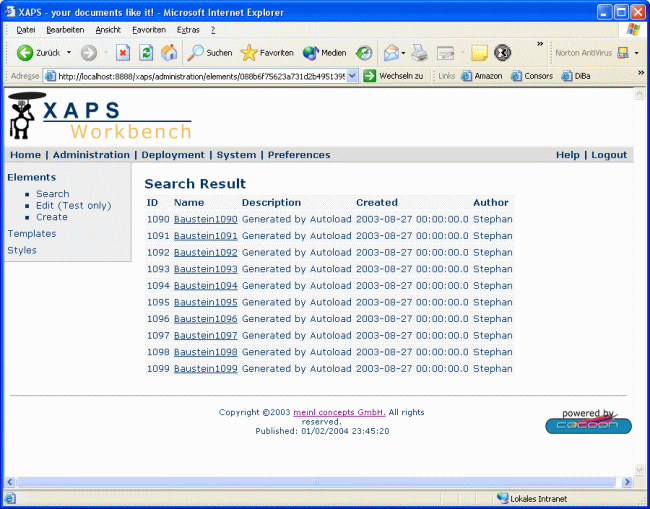
Task: Click the powered by Cocoon logo
Action: [588, 422]
